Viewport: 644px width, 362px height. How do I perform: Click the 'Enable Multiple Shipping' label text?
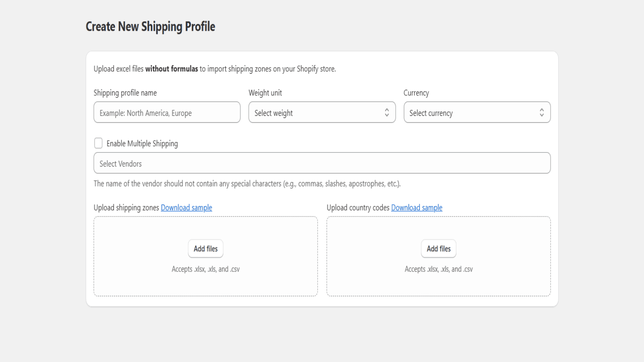point(142,144)
